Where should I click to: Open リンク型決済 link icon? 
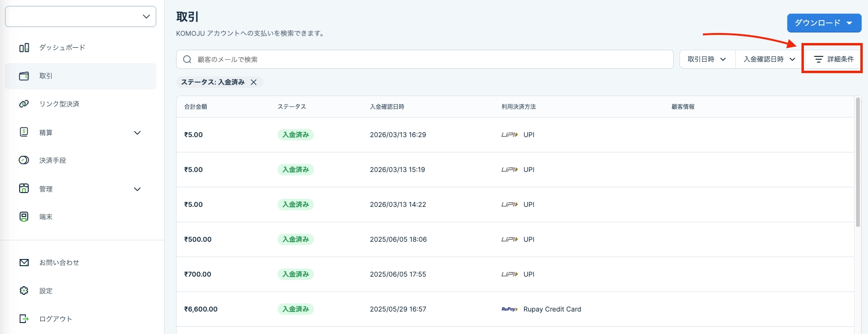tap(24, 104)
